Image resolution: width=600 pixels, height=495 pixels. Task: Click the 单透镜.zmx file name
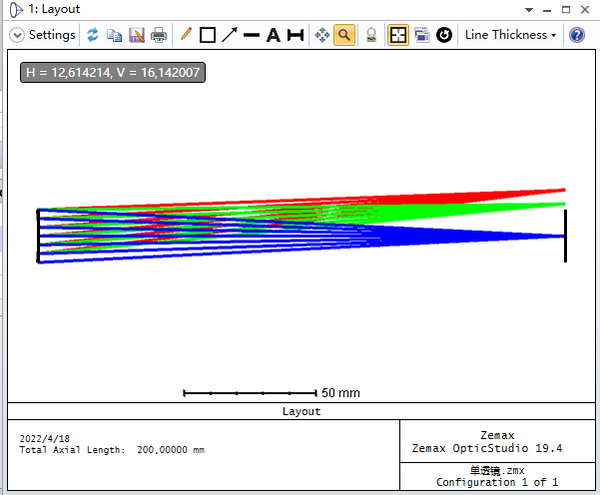click(497, 470)
